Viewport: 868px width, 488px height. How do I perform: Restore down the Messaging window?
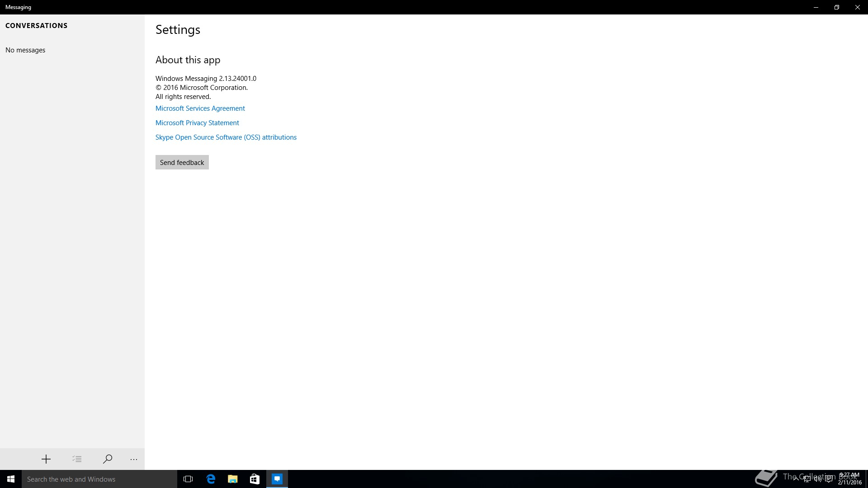coord(837,7)
